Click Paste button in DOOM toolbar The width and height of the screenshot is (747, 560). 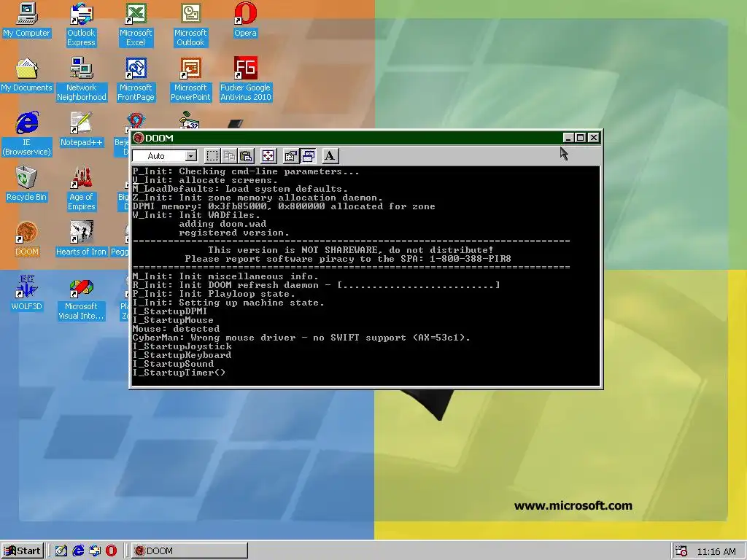coord(246,156)
